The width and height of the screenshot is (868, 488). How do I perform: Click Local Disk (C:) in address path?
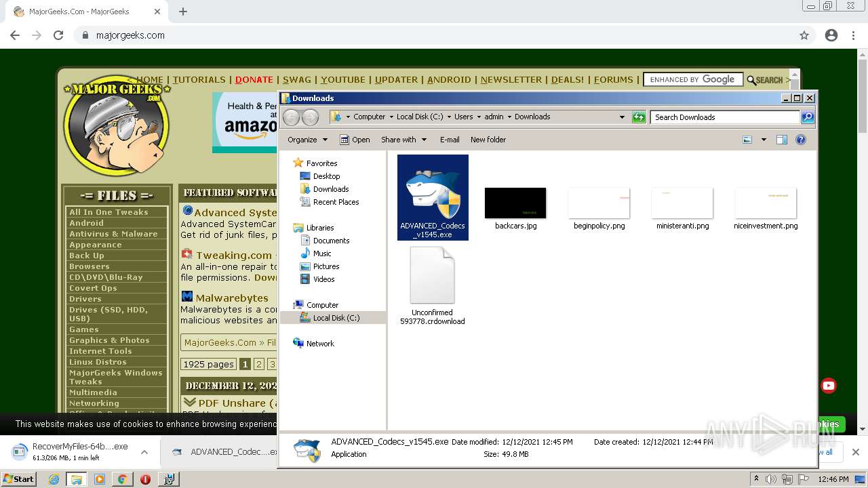[420, 117]
